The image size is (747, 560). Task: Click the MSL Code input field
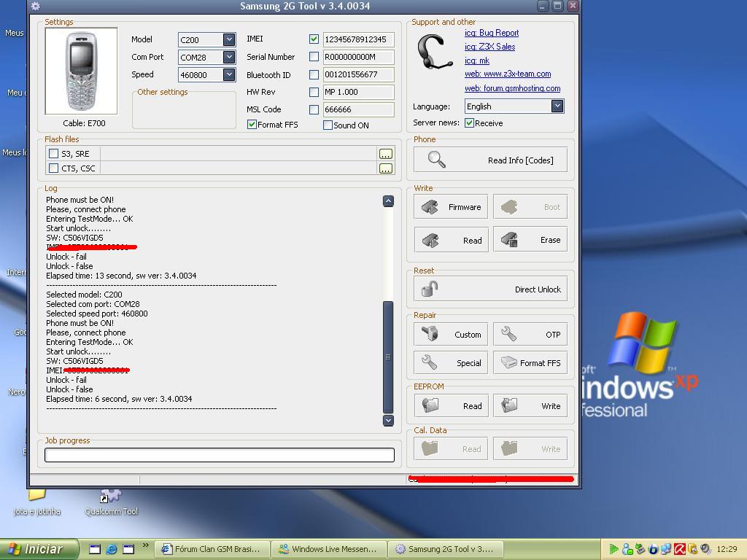point(358,109)
